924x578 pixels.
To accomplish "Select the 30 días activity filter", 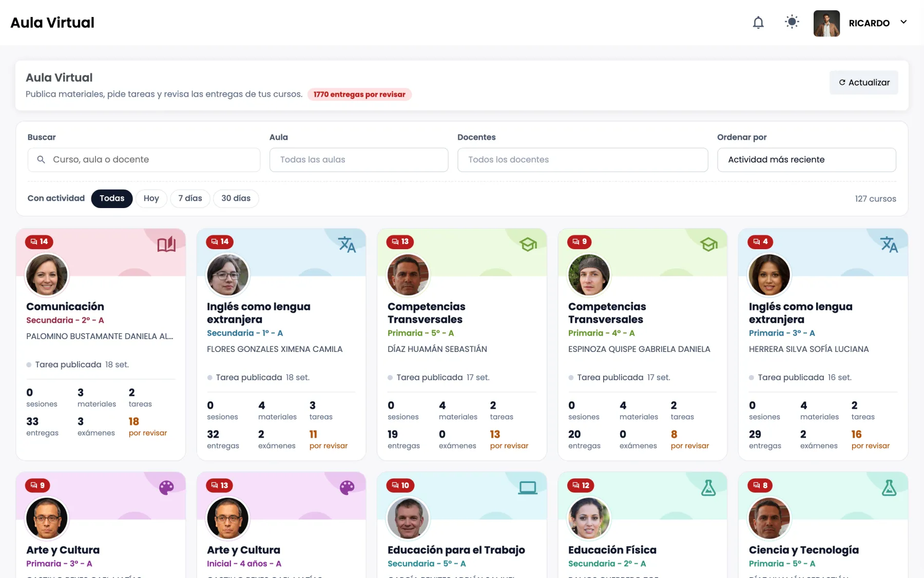I will pos(236,198).
